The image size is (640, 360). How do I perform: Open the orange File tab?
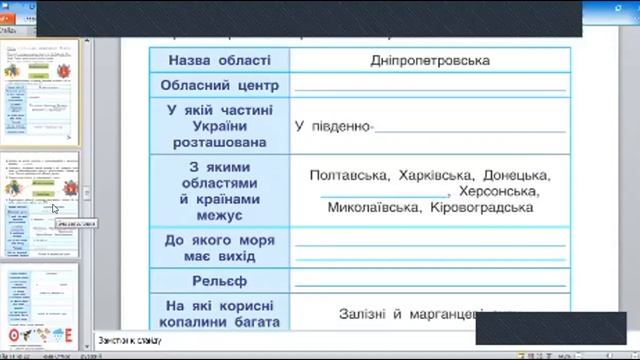[x=7, y=19]
